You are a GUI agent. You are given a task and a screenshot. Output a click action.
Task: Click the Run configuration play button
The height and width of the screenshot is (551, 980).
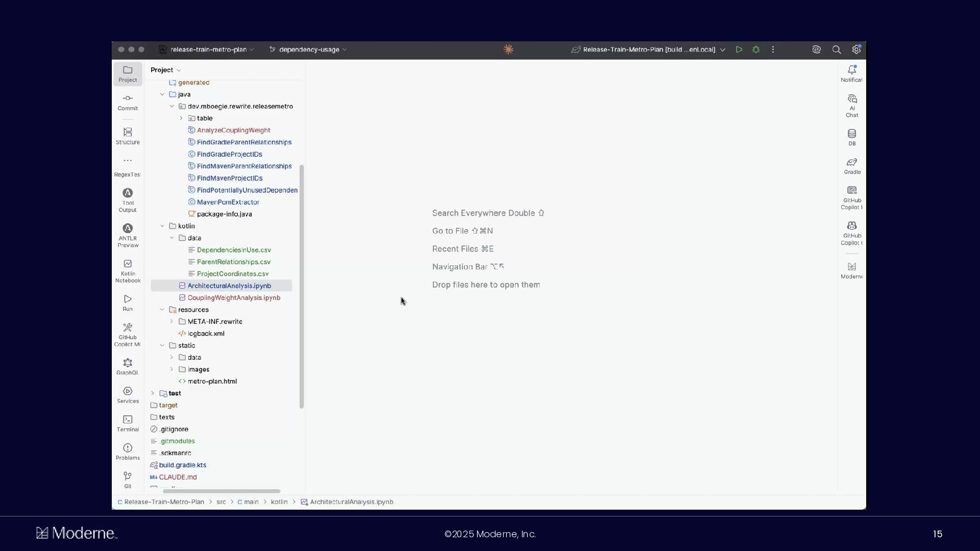(x=739, y=49)
